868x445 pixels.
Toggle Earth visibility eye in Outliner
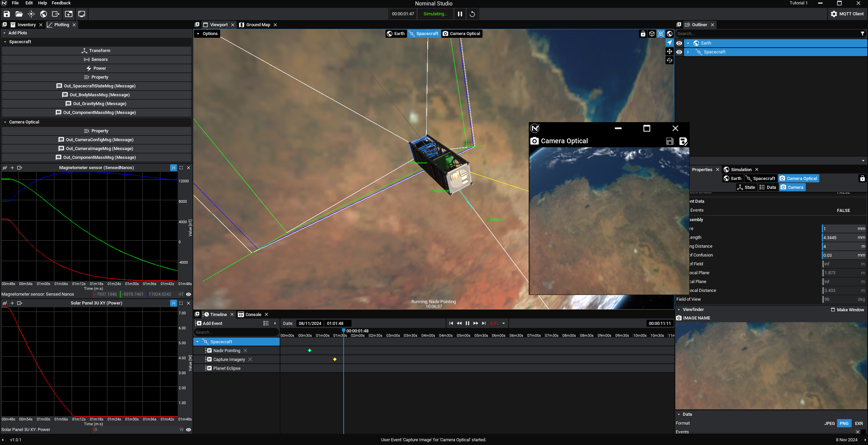click(679, 43)
